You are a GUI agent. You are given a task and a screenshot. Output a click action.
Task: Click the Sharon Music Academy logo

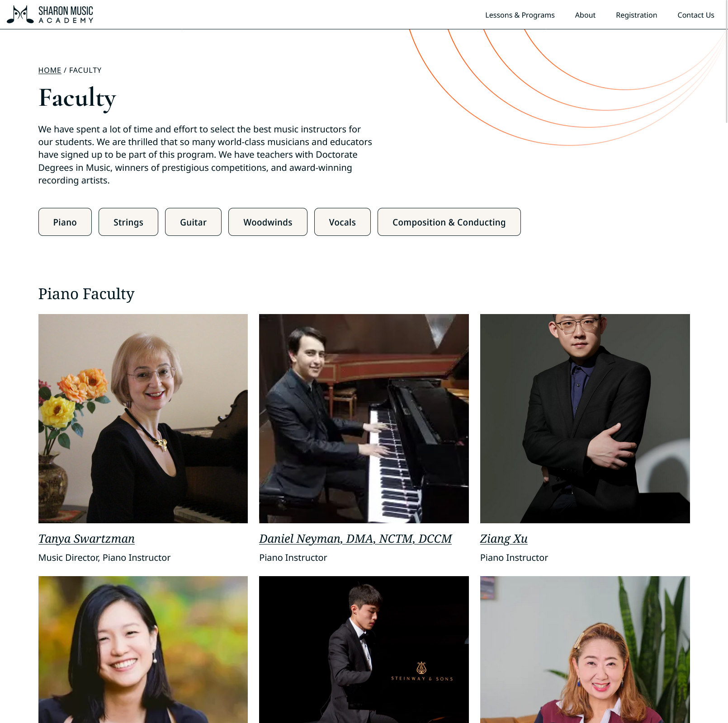point(50,14)
